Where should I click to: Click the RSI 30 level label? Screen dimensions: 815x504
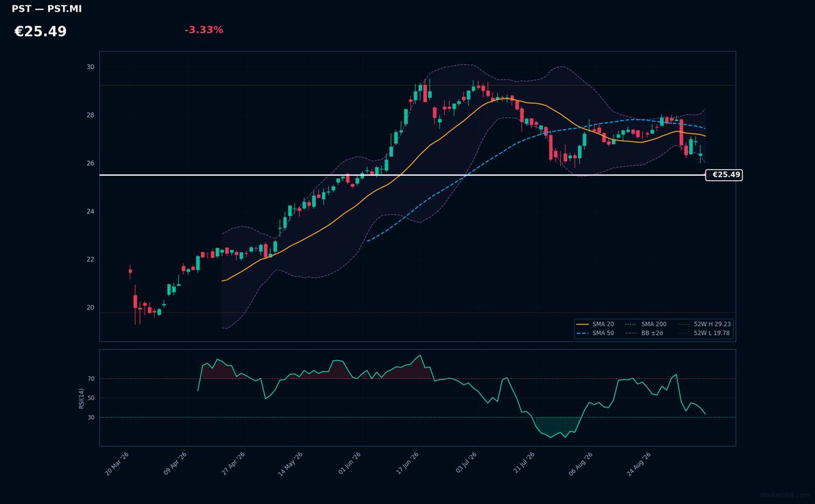91,418
